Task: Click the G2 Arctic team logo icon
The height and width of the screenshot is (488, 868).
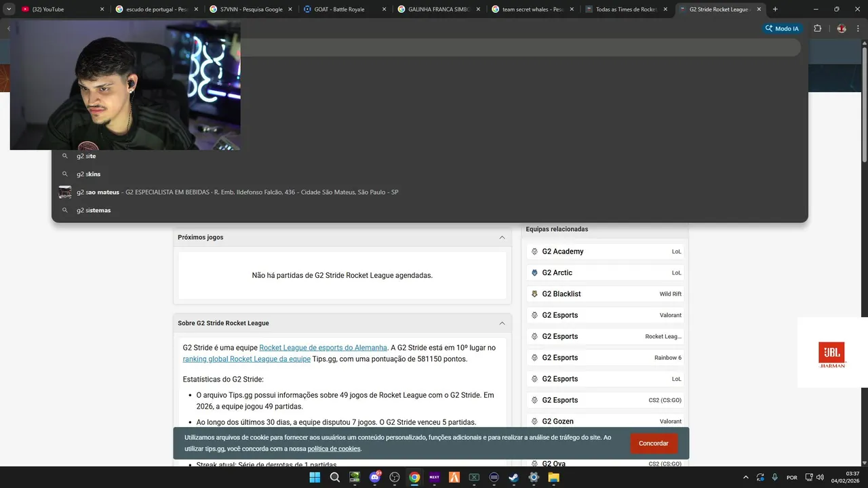Action: pyautogui.click(x=534, y=272)
